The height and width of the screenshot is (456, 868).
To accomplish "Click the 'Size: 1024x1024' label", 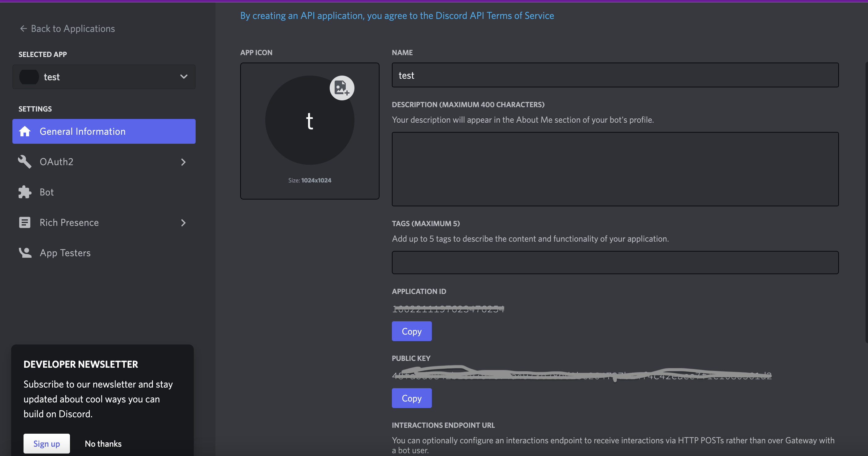I will point(310,180).
